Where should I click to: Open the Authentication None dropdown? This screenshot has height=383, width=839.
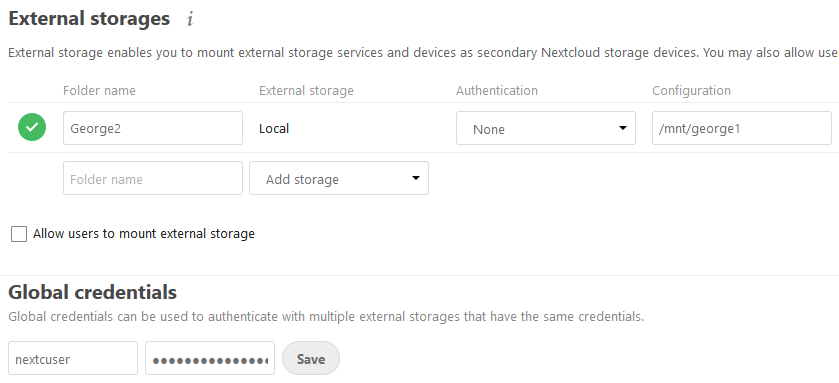[546, 128]
